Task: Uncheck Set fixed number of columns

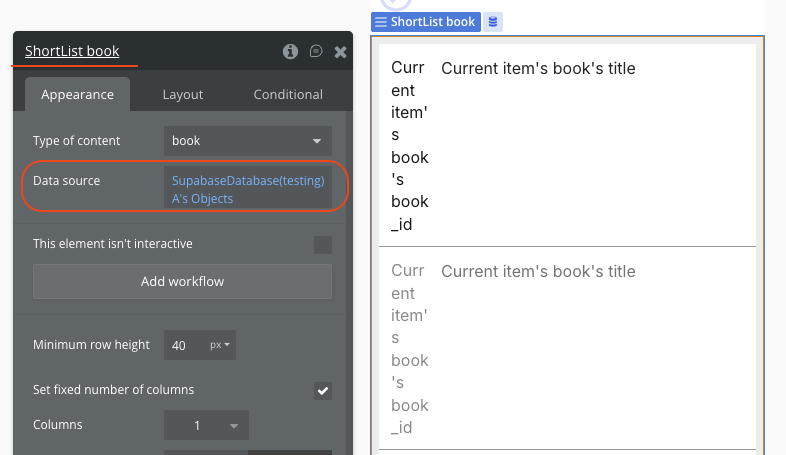Action: tap(323, 390)
